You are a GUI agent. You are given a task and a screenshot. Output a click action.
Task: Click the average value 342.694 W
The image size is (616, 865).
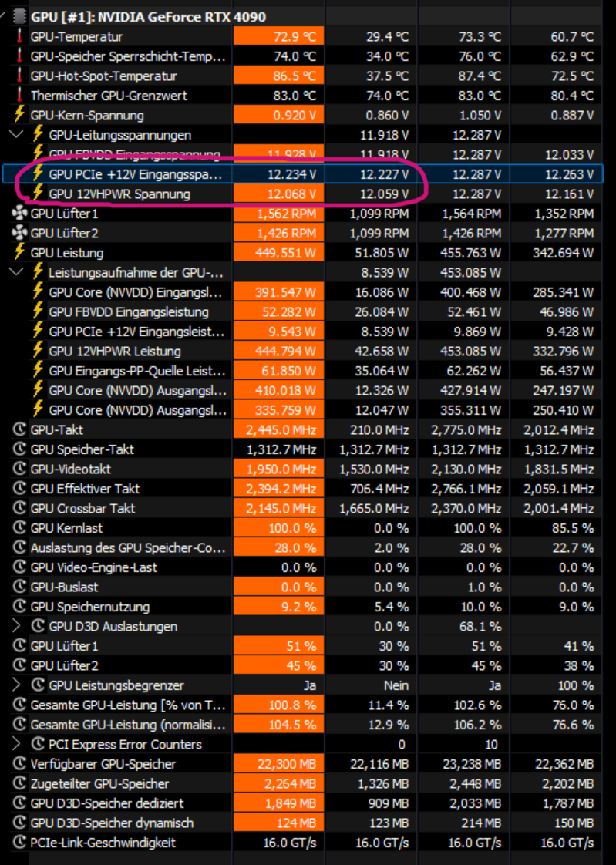click(563, 253)
